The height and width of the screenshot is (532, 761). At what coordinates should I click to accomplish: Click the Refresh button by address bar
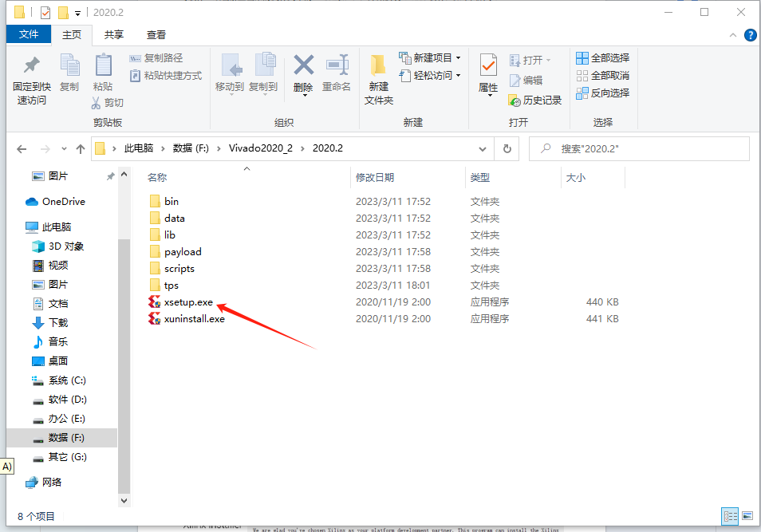point(507,148)
